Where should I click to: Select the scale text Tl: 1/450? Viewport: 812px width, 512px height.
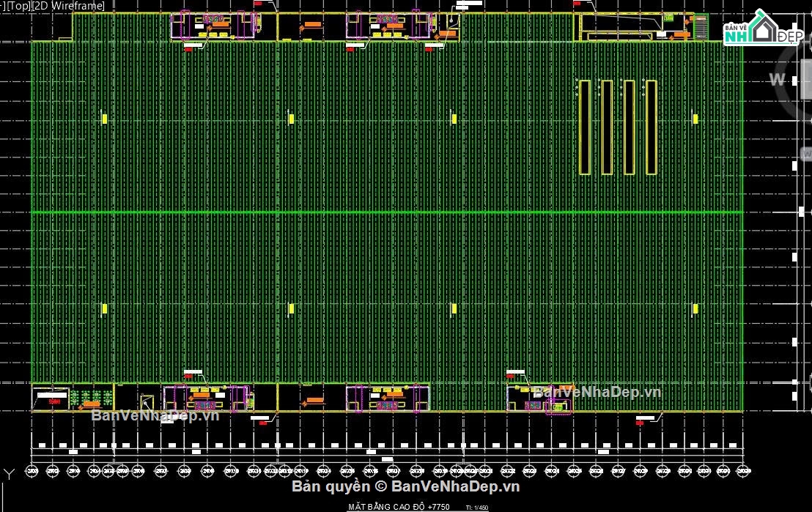pyautogui.click(x=477, y=508)
